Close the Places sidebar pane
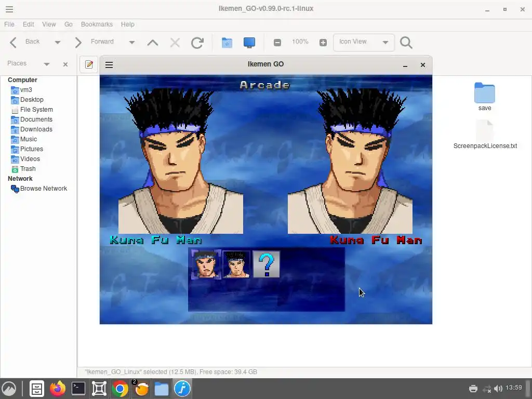 pos(65,64)
